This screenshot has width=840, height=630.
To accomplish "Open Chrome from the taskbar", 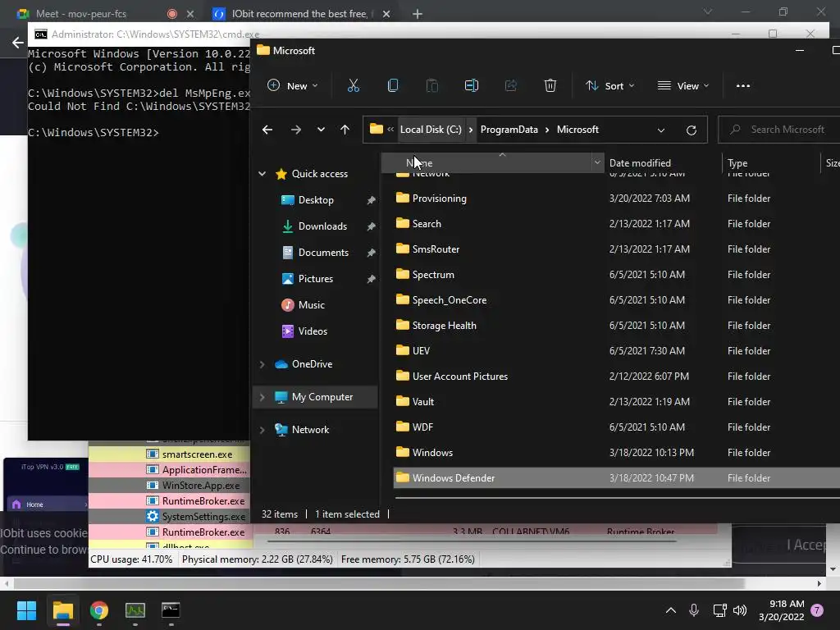I will coord(99,610).
